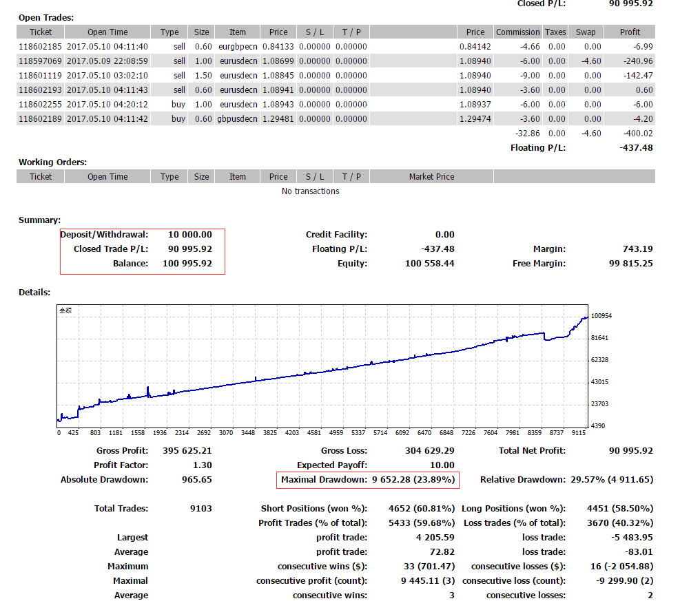Click the Maximal Drawdown value box

[368, 480]
